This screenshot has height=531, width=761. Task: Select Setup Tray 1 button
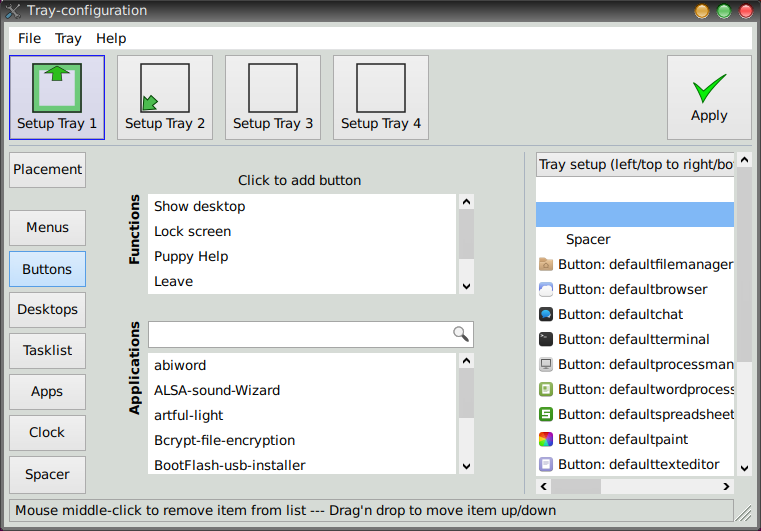point(57,98)
